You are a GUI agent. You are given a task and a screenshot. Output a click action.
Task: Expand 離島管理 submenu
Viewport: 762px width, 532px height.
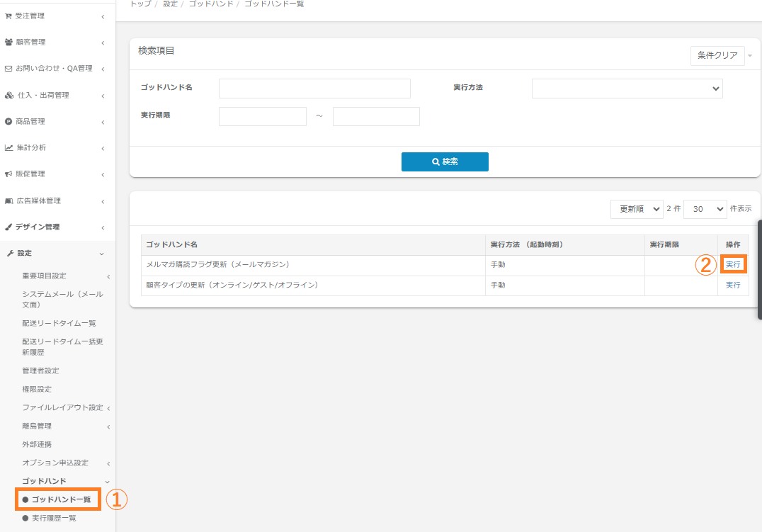[108, 427]
